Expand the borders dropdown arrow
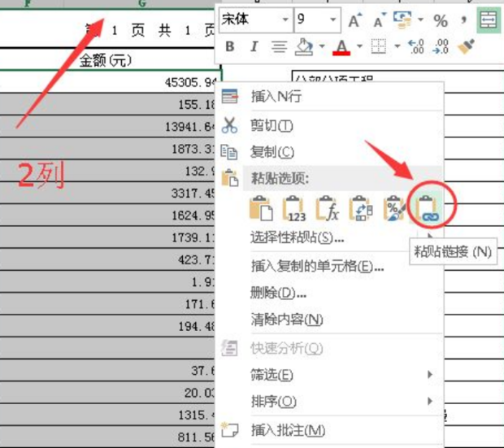The height and width of the screenshot is (448, 504). (396, 47)
